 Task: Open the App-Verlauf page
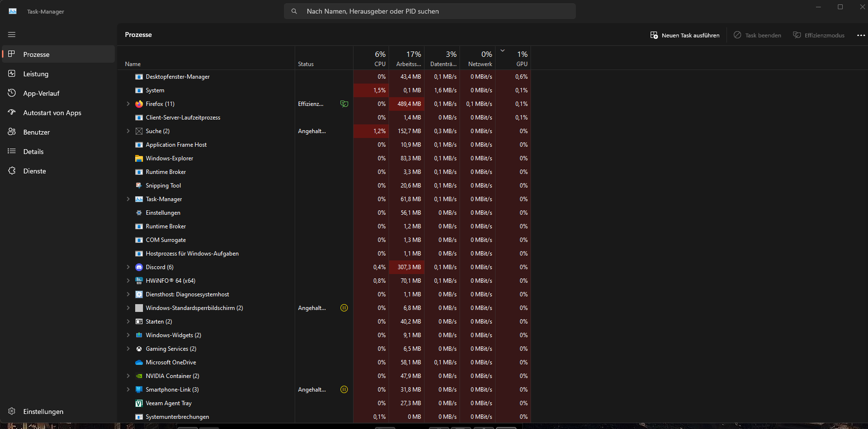(58, 93)
